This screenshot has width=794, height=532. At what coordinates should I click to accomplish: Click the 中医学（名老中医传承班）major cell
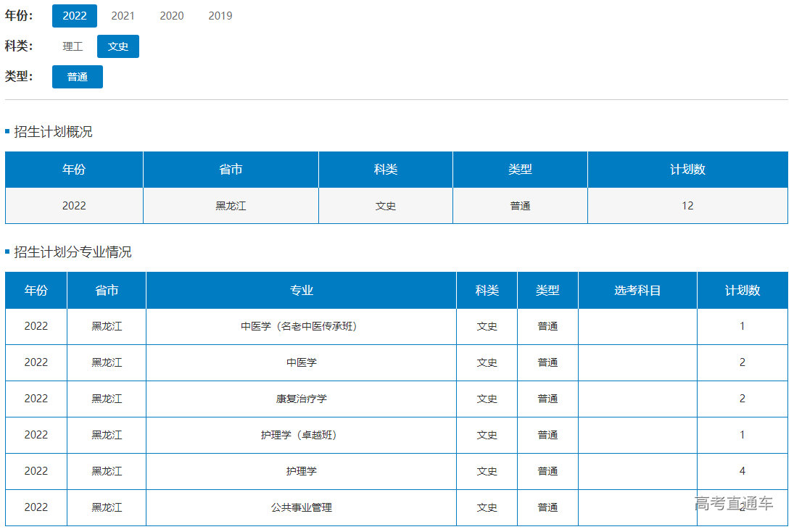pyautogui.click(x=301, y=326)
